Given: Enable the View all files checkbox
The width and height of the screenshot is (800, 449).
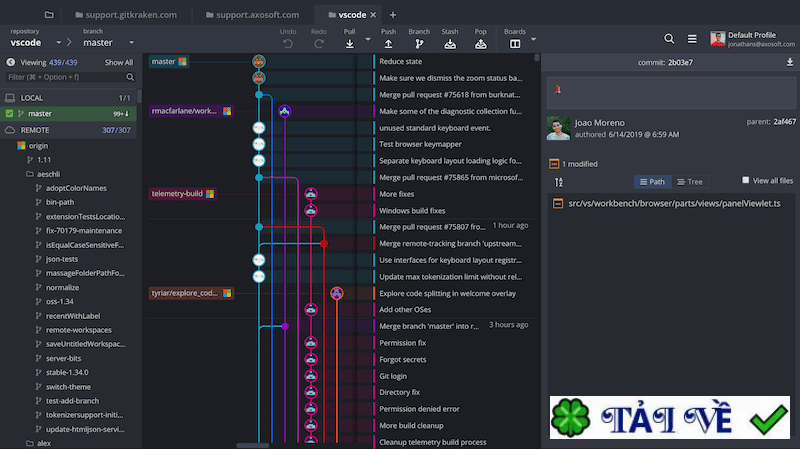Looking at the screenshot, I should point(746,181).
